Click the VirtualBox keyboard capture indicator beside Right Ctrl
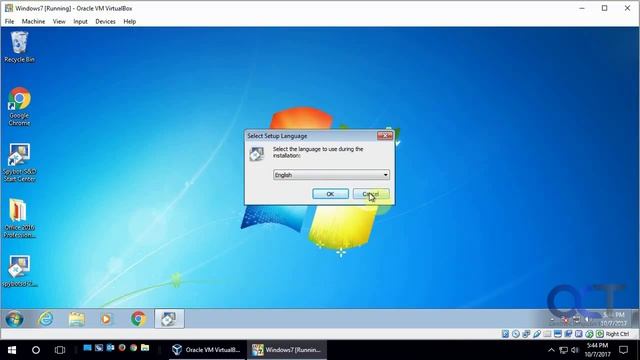 [600, 334]
